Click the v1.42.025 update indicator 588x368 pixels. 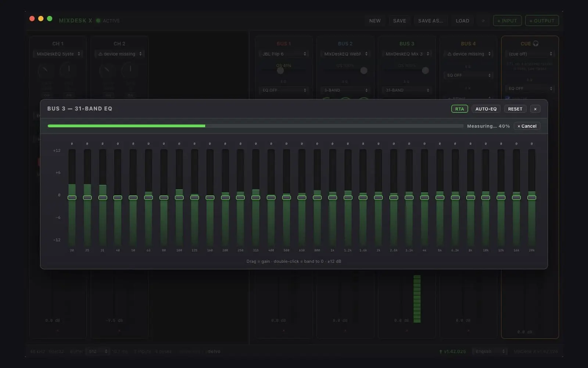click(452, 351)
